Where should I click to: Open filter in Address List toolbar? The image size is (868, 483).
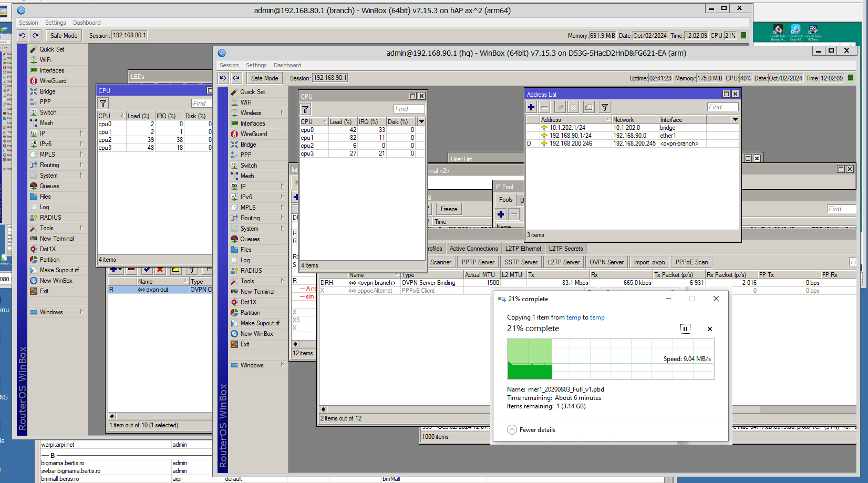[x=605, y=107]
